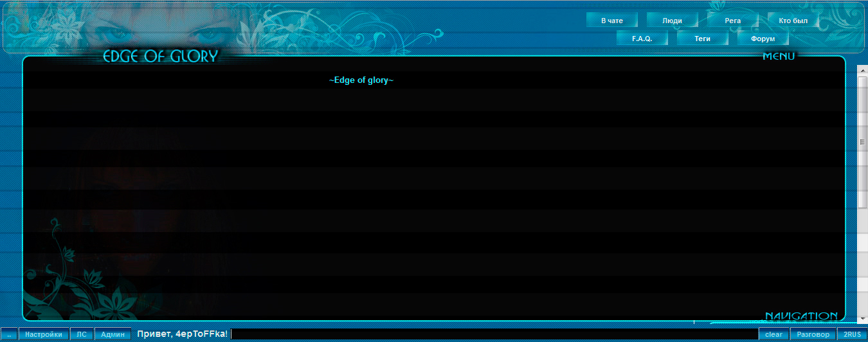Open "Настройки" settings in bottom bar
Viewport: 868px width, 342px height.
tap(44, 334)
